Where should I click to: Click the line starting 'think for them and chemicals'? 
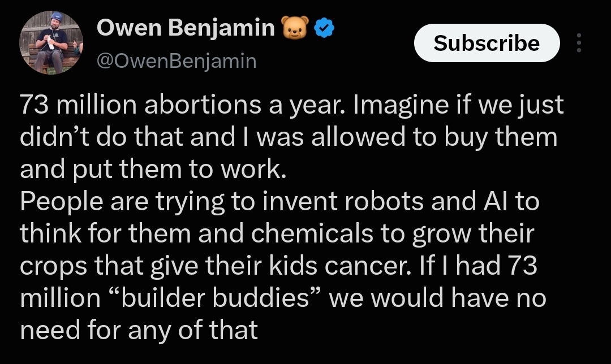(277, 234)
